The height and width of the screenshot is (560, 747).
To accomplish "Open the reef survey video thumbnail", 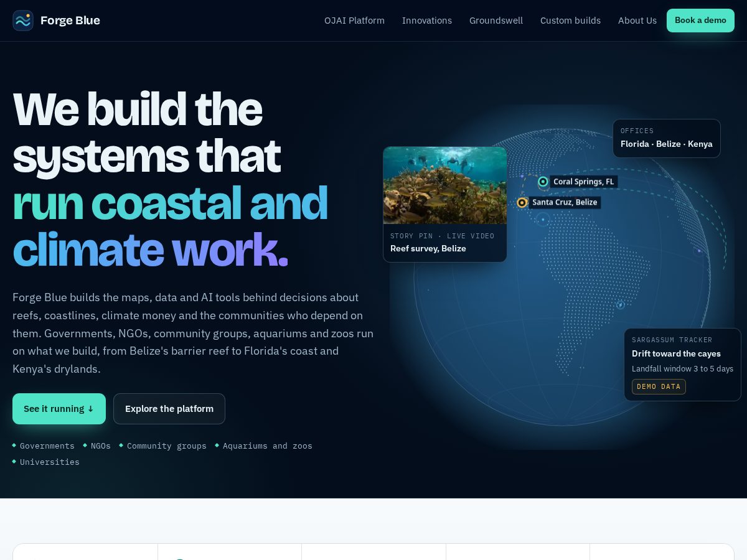I will click(x=445, y=185).
